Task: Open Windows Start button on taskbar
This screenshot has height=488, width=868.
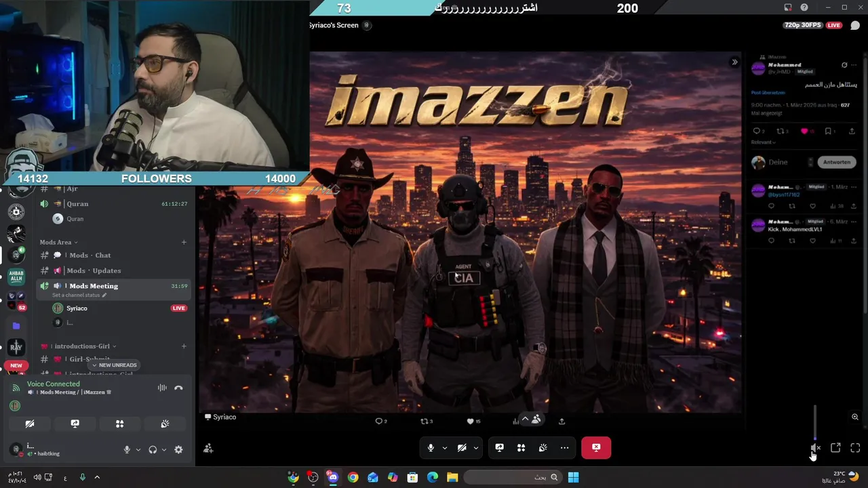Action: [x=573, y=477]
